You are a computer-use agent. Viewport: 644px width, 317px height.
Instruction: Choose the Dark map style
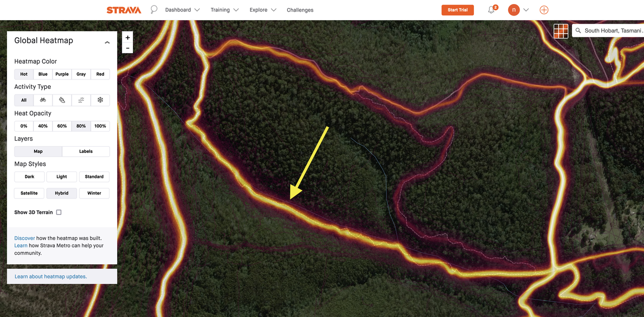(x=30, y=177)
